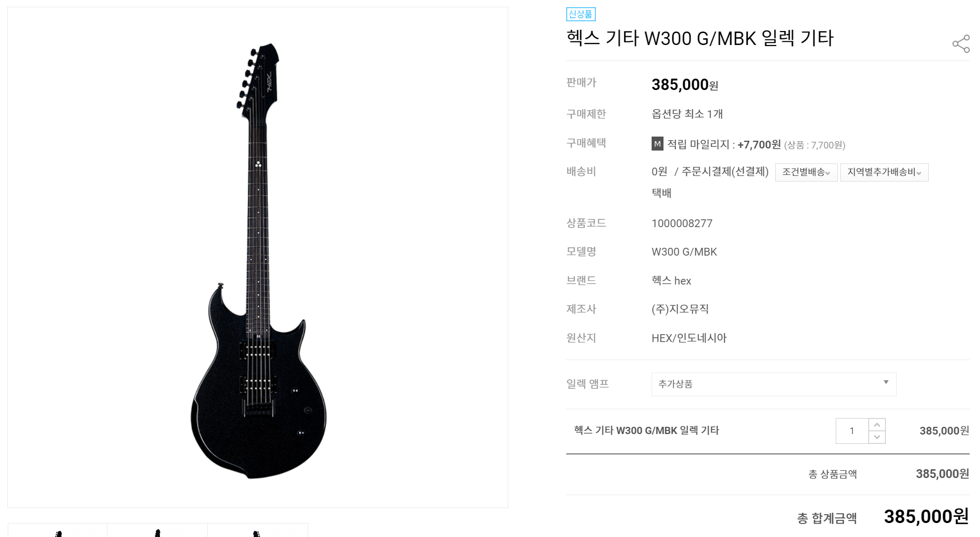
Task: Click the product title 헥스 기타 W300 G/MBK
Action: (x=700, y=38)
